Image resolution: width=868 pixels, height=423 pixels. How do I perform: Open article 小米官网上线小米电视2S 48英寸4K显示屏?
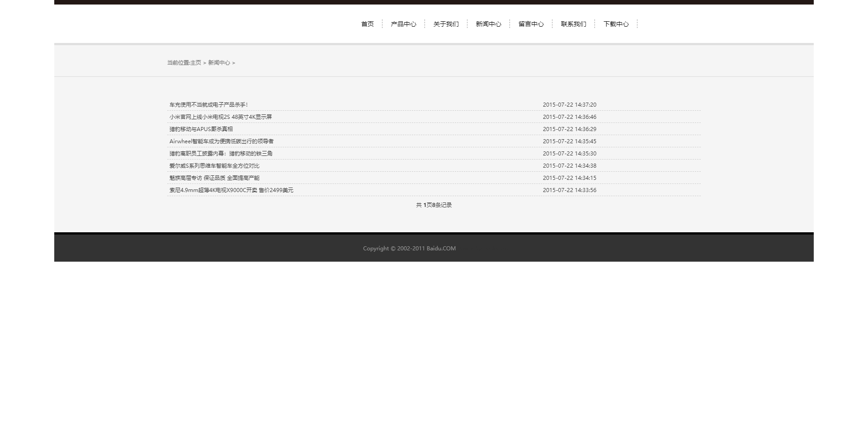pyautogui.click(x=221, y=117)
